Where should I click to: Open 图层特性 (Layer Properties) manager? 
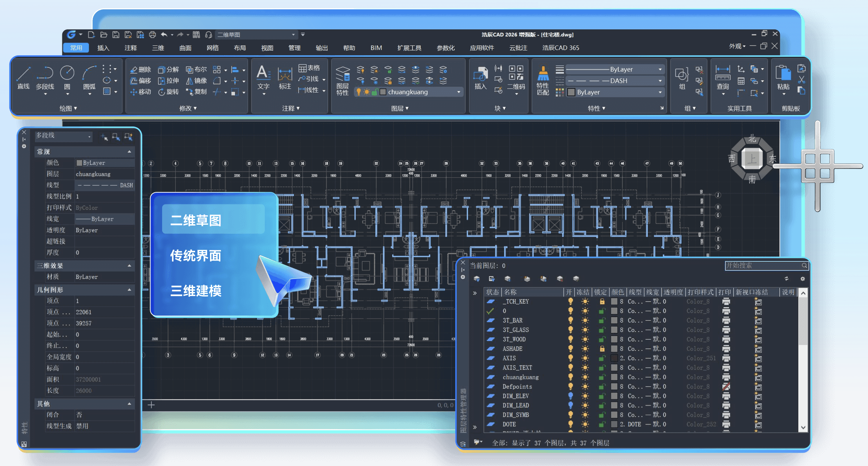pos(342,81)
